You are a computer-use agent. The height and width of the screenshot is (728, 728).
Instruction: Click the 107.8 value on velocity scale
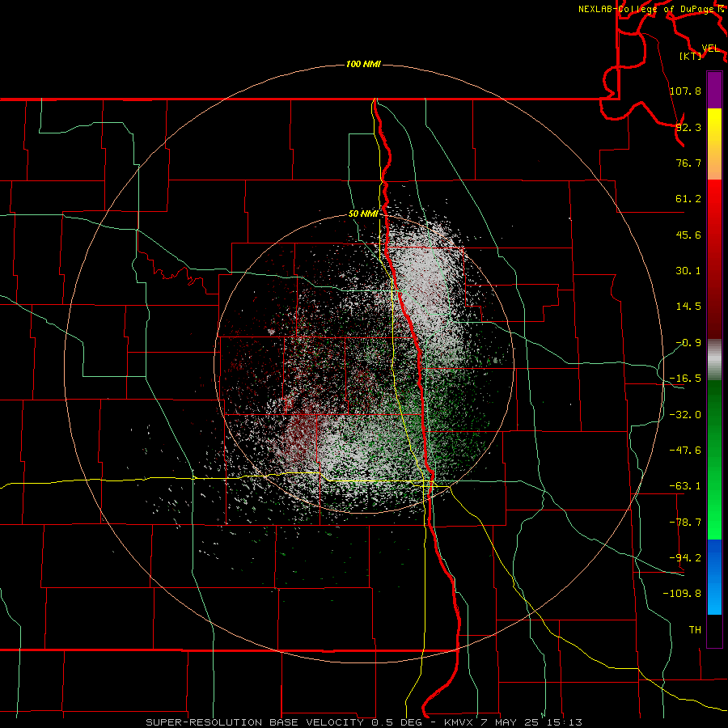pos(685,91)
